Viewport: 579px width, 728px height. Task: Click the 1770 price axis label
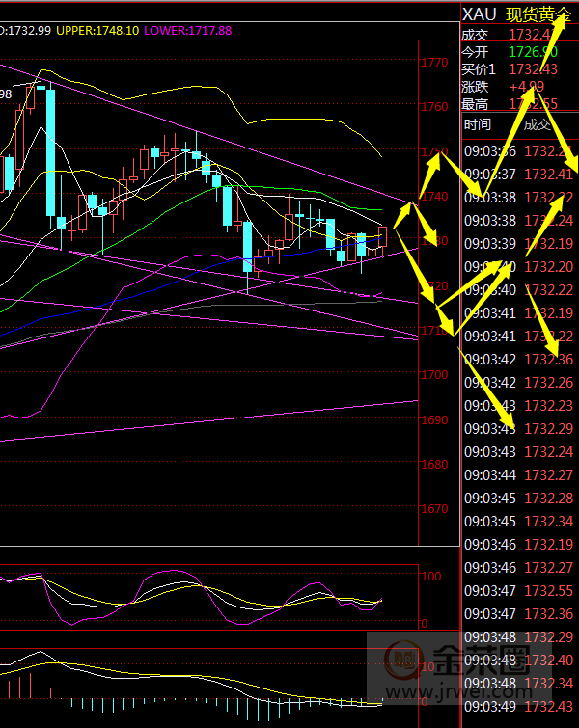434,63
